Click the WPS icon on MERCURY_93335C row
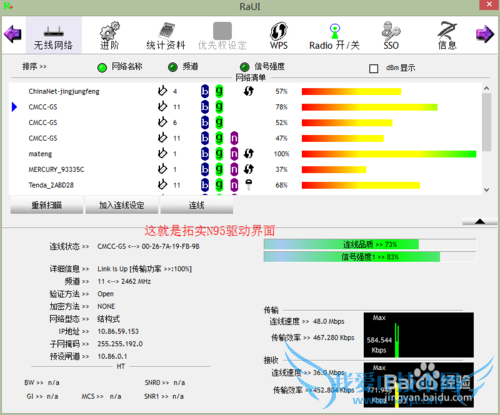This screenshot has height=415, width=500. coord(249,169)
